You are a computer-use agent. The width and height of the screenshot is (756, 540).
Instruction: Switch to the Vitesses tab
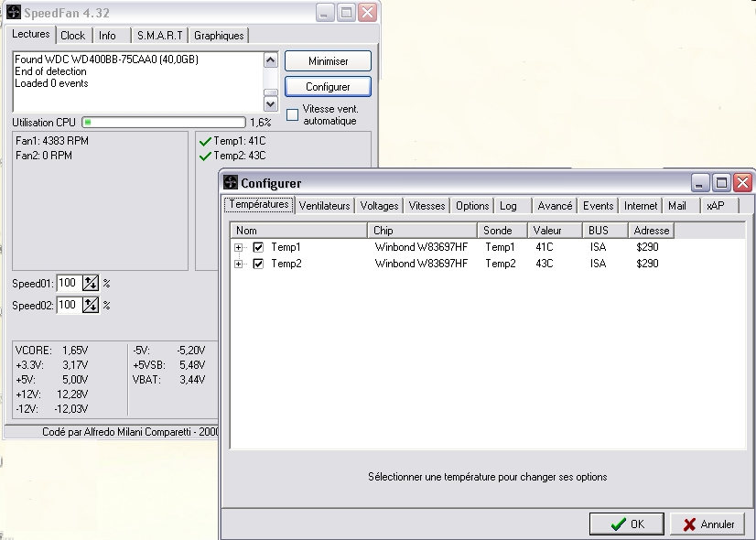[x=427, y=206]
